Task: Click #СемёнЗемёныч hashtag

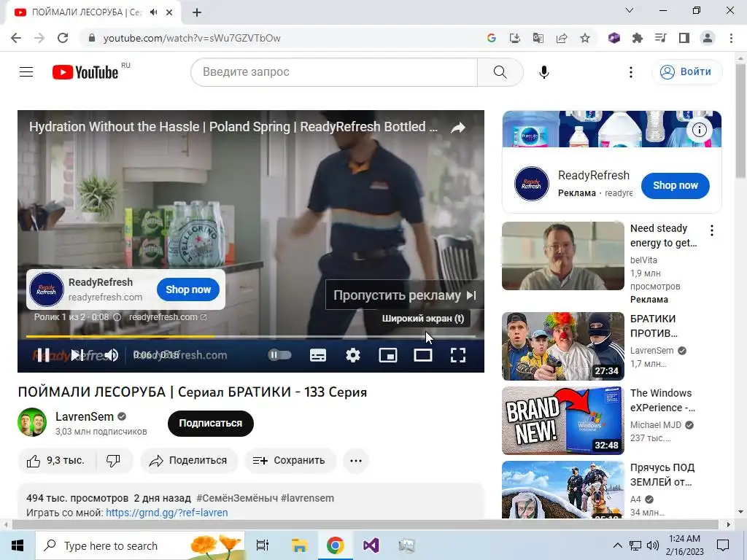Action: pyautogui.click(x=237, y=498)
